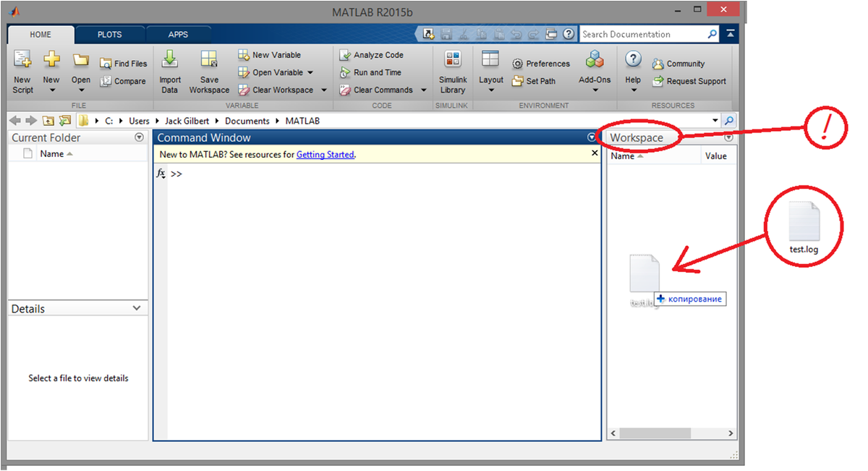Click new shortcut icon in quick access toolbar

[429, 34]
